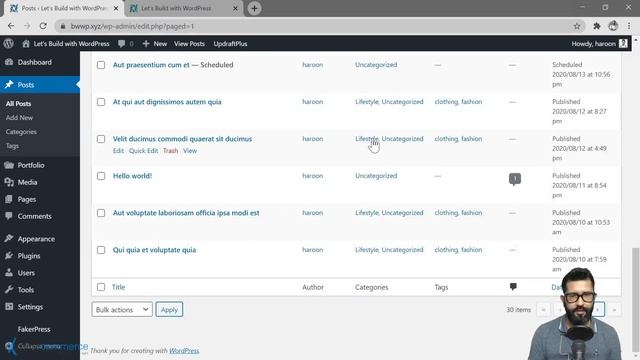The image size is (640, 360).
Task: Reload the page in the browser
Action: (43, 26)
